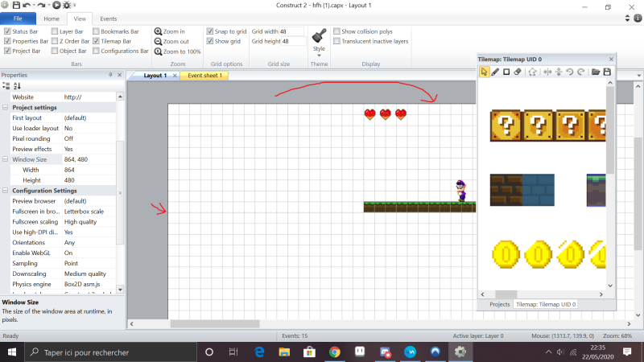
Task: Open the Undo history dropdown arrow
Action: (x=33, y=6)
